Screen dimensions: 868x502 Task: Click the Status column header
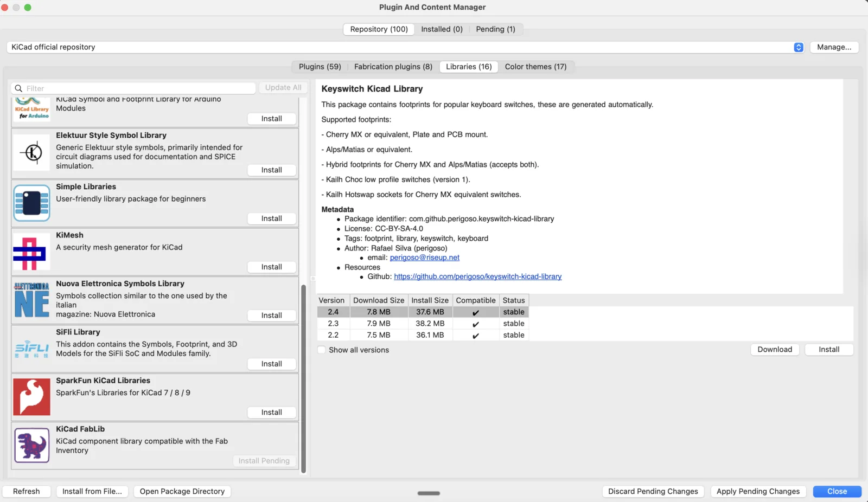tap(514, 300)
